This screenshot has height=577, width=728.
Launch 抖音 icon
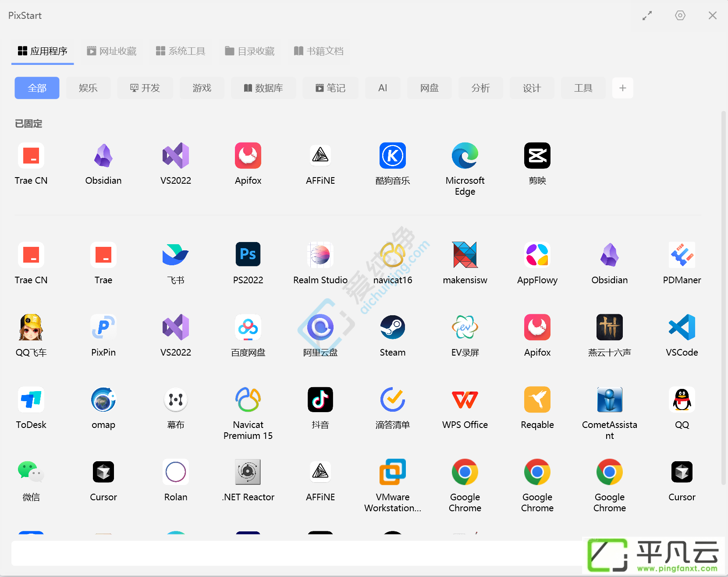[x=320, y=399]
